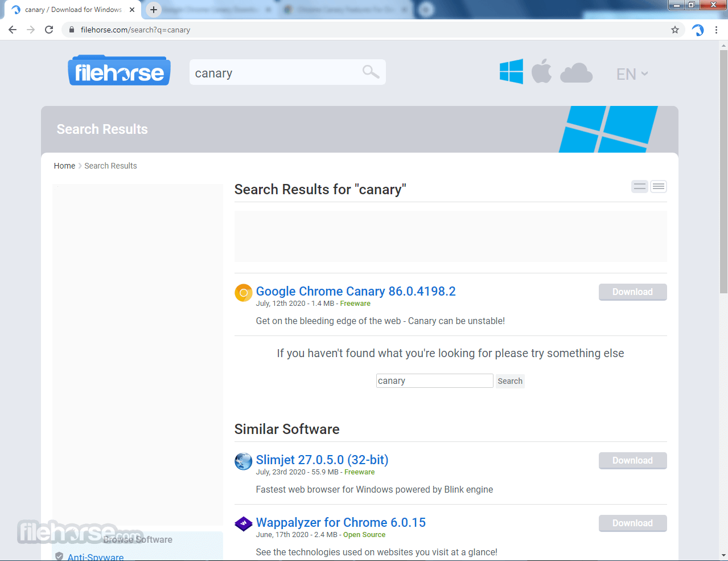Click the lower canary search input
The height and width of the screenshot is (561, 728).
434,380
